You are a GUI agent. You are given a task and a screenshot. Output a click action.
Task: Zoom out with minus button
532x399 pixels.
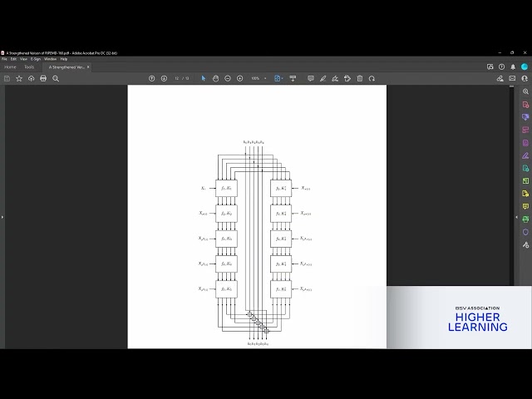point(228,78)
